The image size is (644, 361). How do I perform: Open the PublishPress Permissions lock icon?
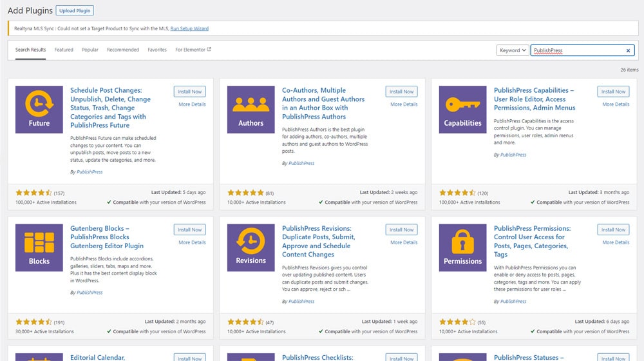[x=462, y=248]
